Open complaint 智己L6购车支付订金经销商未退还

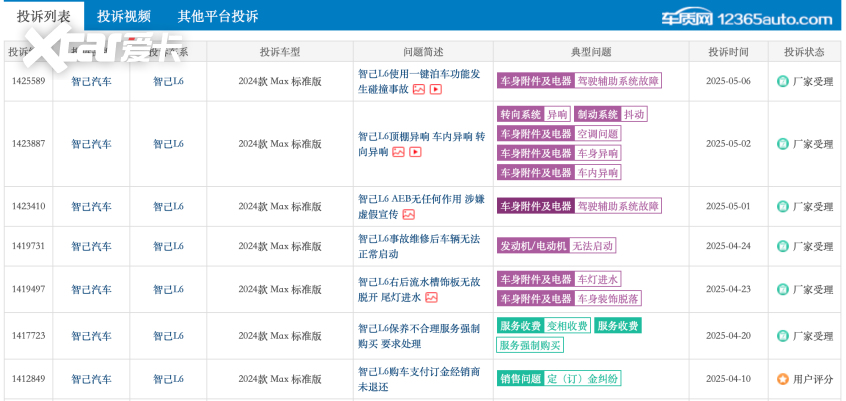click(419, 379)
